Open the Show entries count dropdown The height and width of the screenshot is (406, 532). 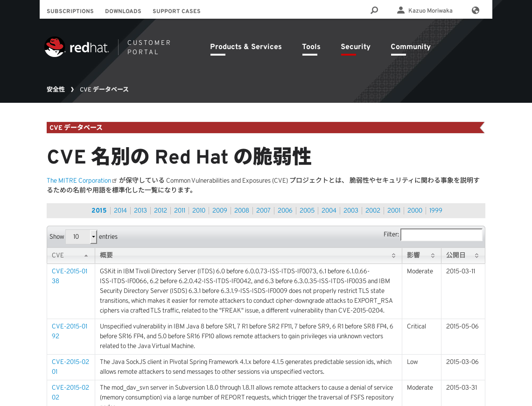click(x=81, y=236)
